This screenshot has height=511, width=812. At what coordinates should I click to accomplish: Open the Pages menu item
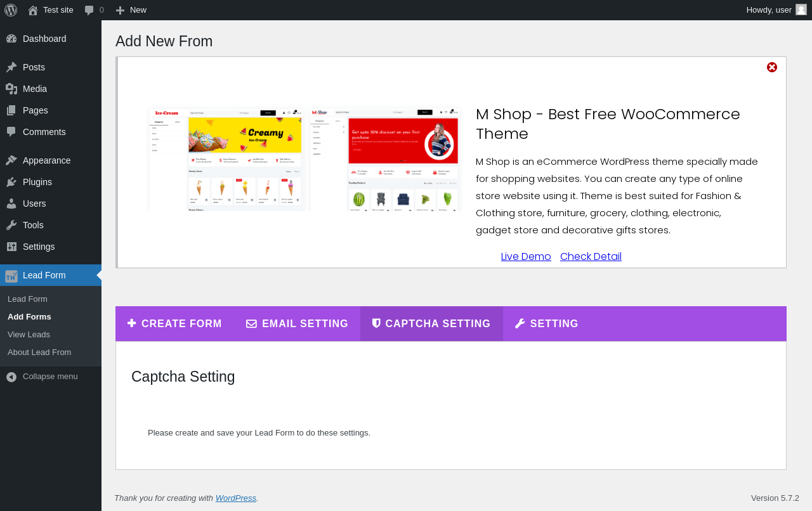click(x=51, y=110)
